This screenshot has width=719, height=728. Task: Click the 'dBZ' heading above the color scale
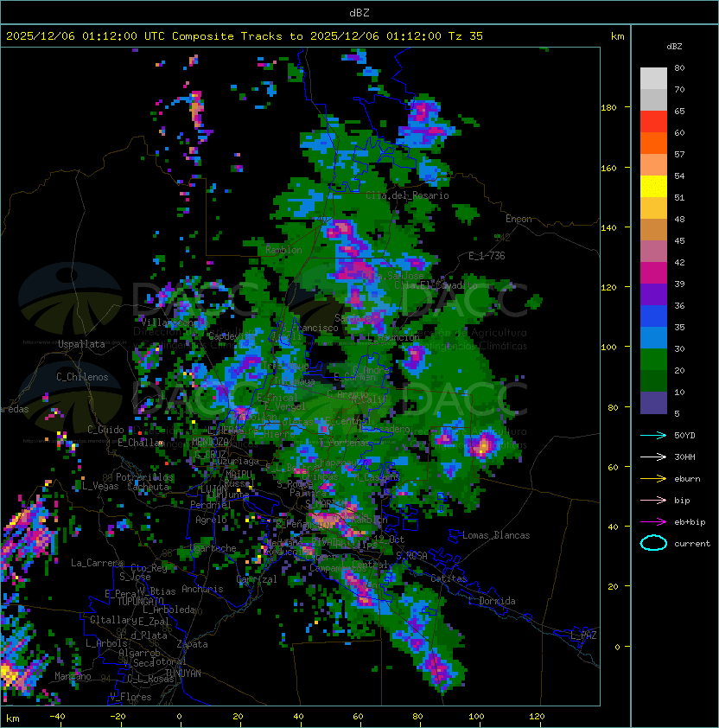[674, 47]
